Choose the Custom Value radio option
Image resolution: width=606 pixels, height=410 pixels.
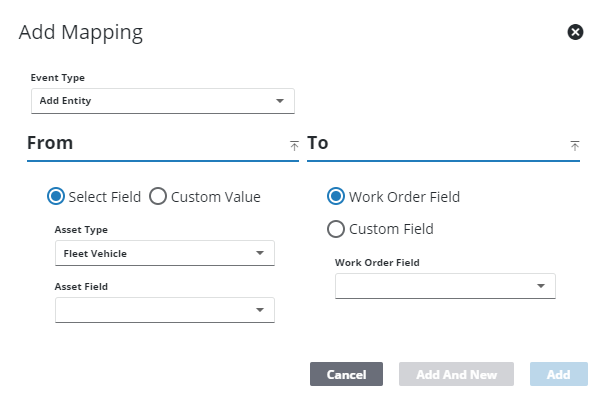point(158,197)
